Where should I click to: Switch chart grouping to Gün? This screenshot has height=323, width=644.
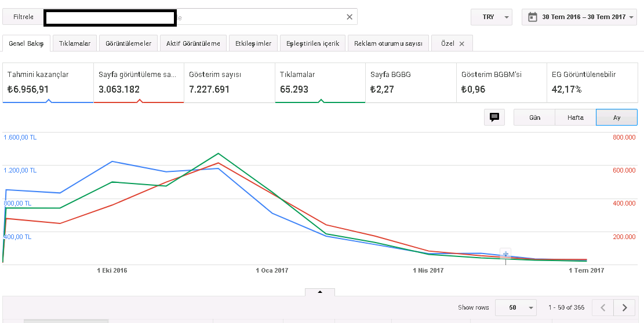[x=534, y=118]
